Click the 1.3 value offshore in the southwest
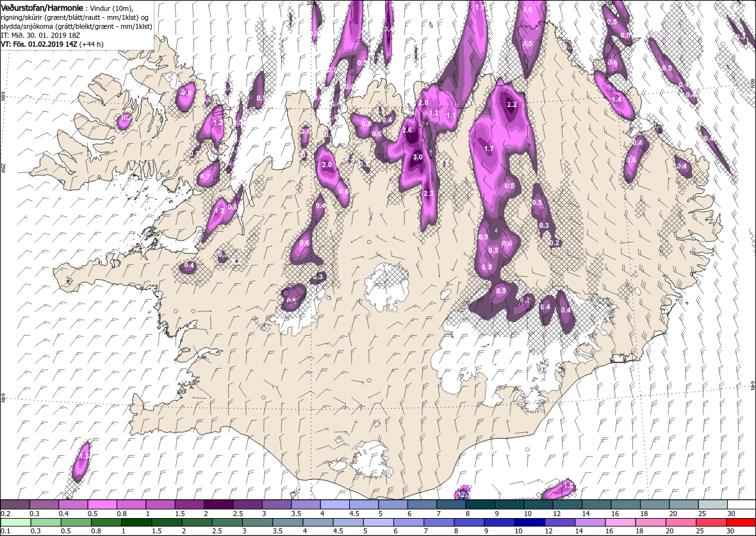The image size is (756, 536). point(84,456)
